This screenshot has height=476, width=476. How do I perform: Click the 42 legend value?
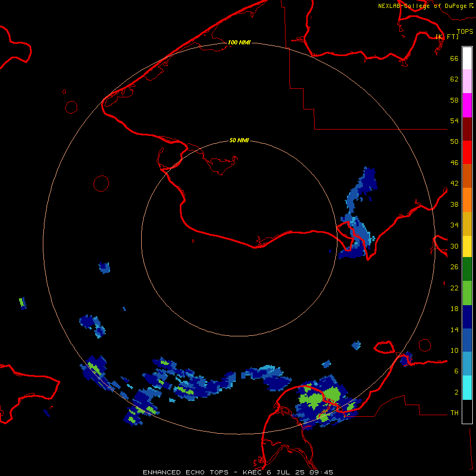[454, 184]
